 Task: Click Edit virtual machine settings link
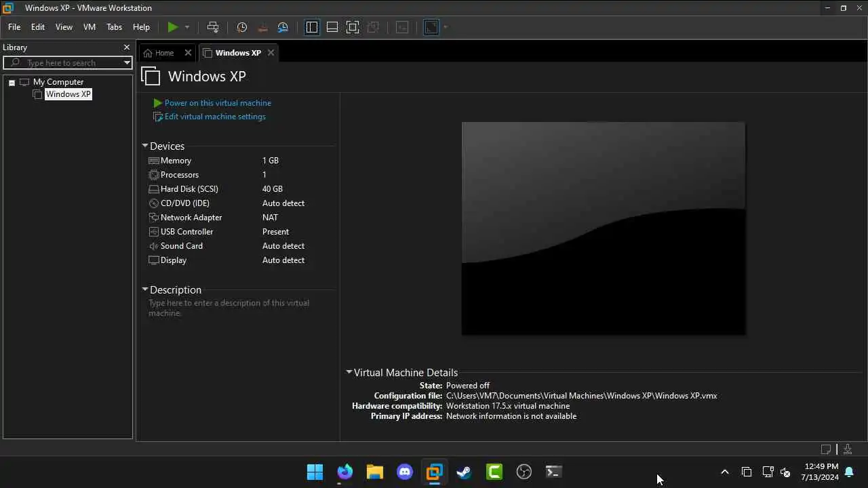point(215,117)
